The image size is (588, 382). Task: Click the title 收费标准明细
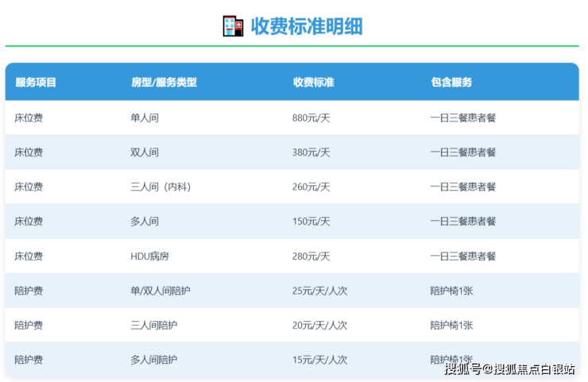coord(307,26)
